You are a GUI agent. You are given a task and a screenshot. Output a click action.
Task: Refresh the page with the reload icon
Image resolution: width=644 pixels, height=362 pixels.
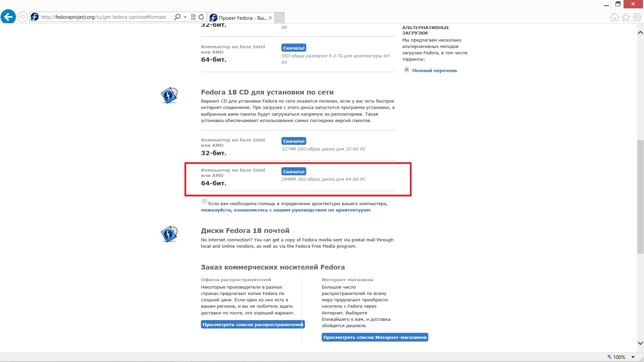[201, 17]
